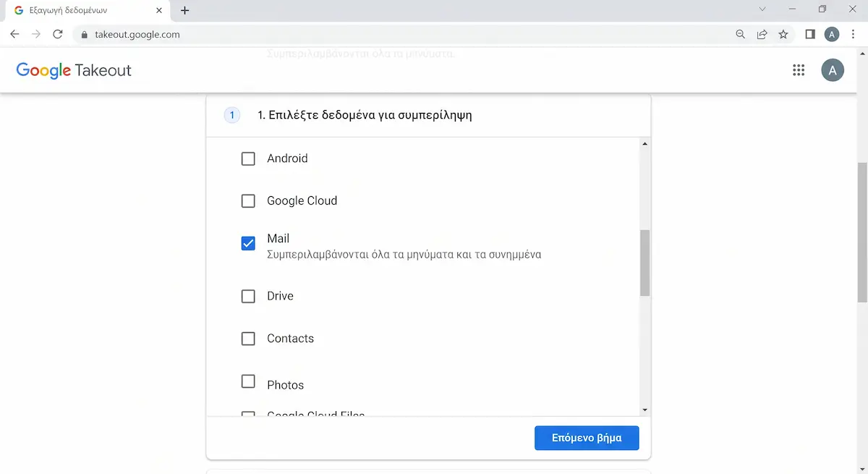Click the Google Cloud label text
The height and width of the screenshot is (474, 868).
302,200
